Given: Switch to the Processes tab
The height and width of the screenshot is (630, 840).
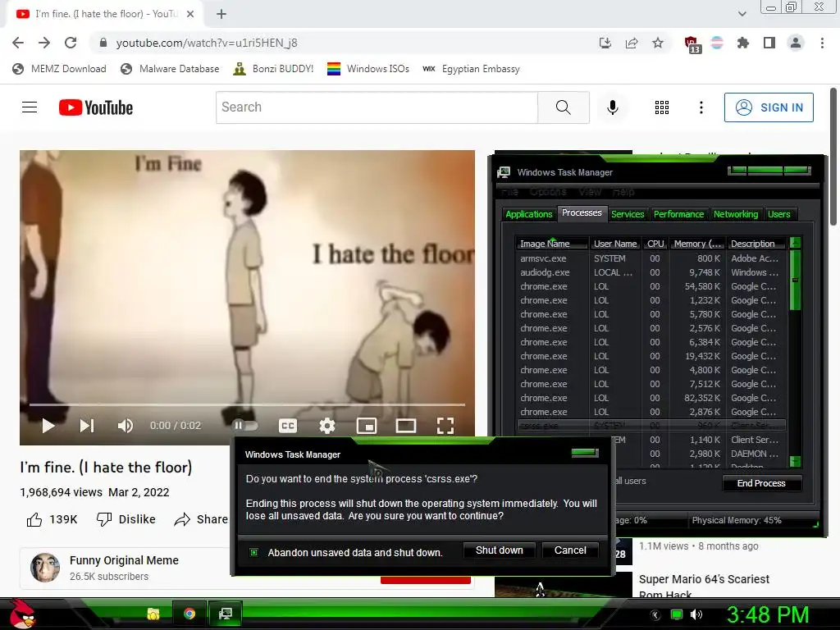Looking at the screenshot, I should point(582,212).
